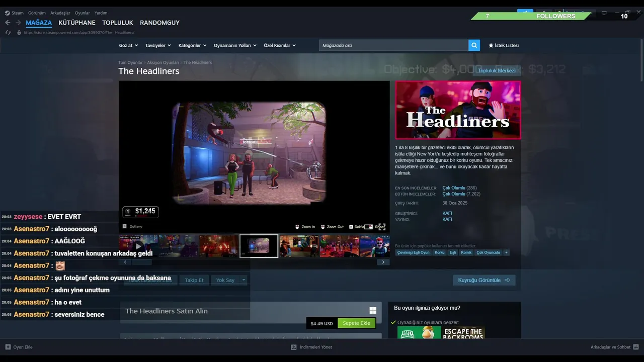Click the Takip Et button
644x362 pixels.
pyautogui.click(x=194, y=280)
